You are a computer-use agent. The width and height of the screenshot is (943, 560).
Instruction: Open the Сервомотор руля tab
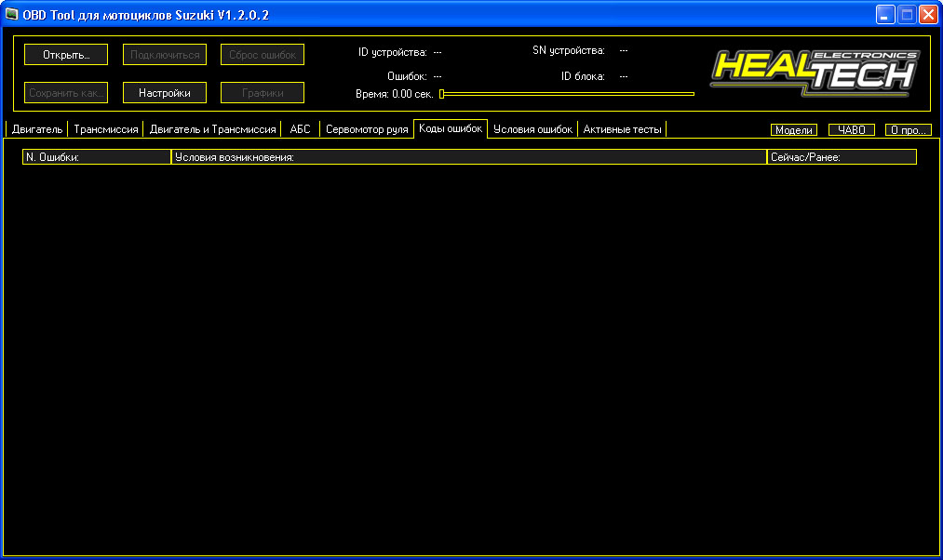[x=367, y=129]
